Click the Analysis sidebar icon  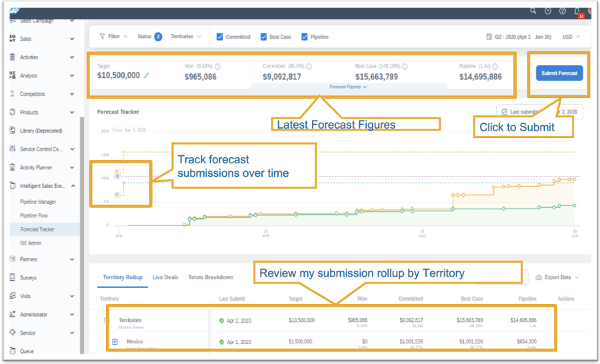(x=12, y=75)
